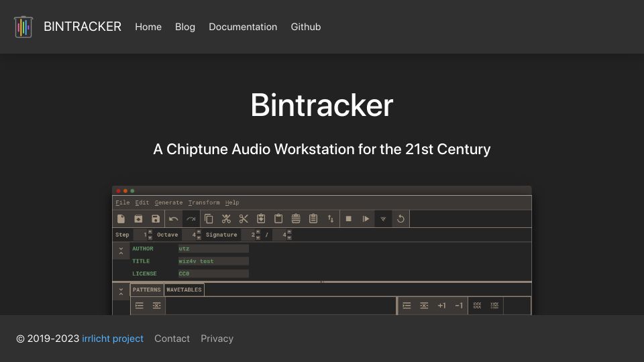Click the scissors icon right of the Copy icon

tap(226, 219)
